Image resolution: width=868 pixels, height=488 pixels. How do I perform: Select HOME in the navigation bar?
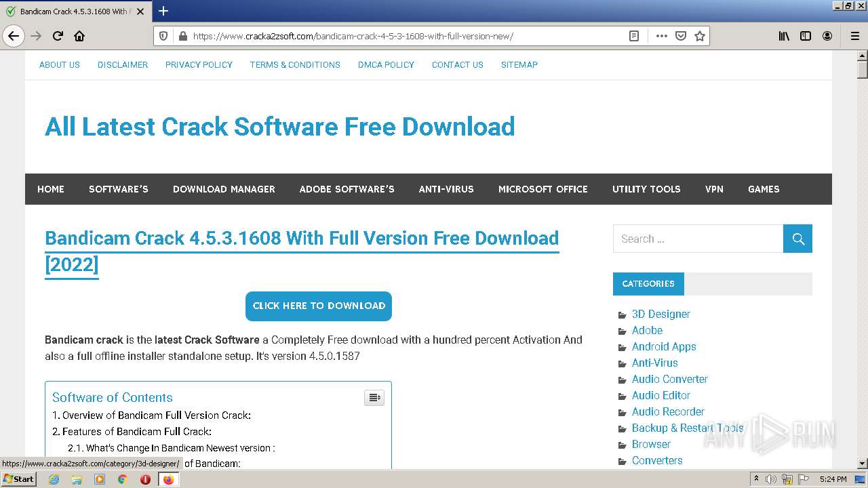[51, 189]
